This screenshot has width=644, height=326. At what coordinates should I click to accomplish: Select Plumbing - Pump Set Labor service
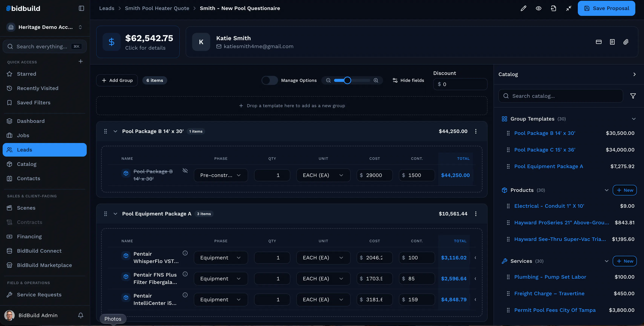coord(550,277)
